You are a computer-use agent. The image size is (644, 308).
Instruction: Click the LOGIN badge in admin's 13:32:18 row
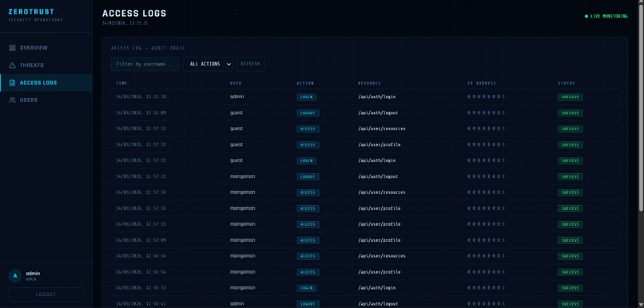pos(306,97)
